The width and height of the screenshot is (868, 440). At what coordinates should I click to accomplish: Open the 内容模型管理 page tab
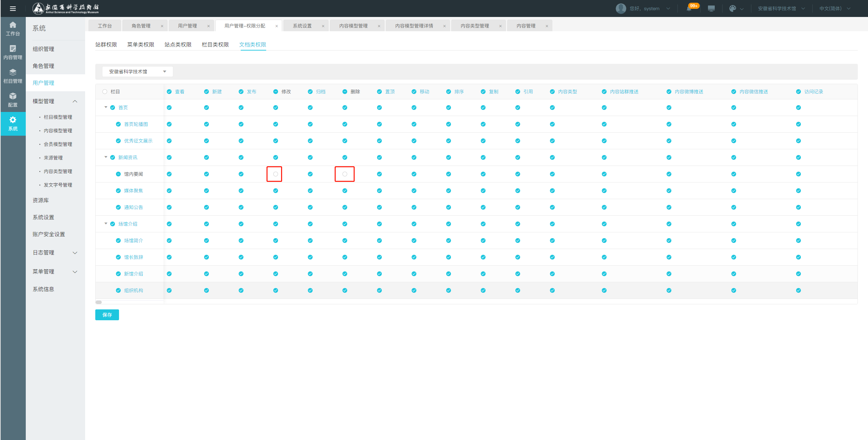353,26
